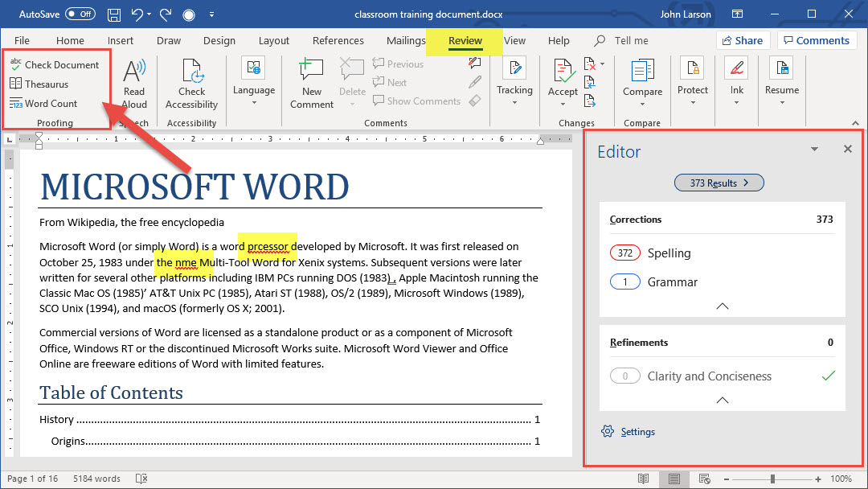Select the Spelling corrections entry
The height and width of the screenshot is (489, 868).
pos(669,253)
